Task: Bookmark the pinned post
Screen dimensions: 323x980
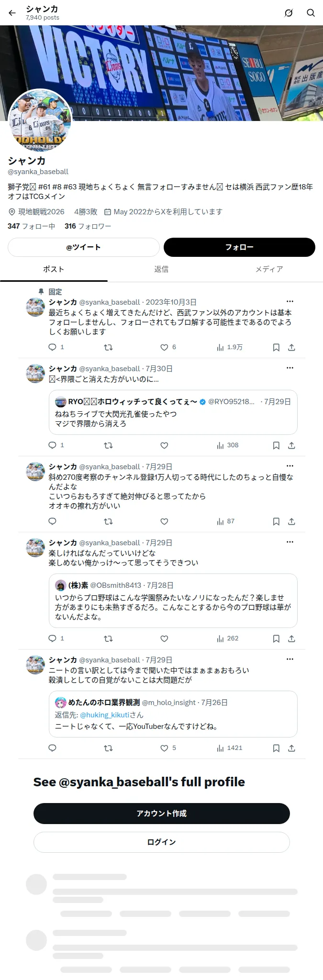Action: click(276, 347)
